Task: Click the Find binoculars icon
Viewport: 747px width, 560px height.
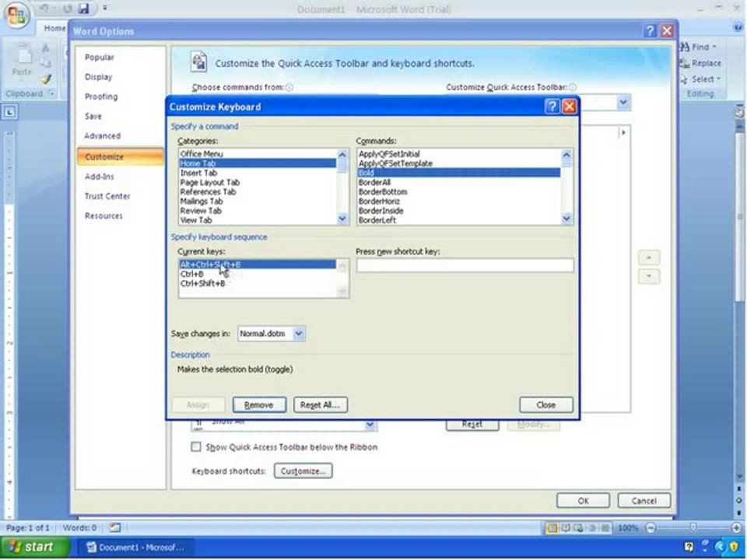Action: tap(685, 47)
